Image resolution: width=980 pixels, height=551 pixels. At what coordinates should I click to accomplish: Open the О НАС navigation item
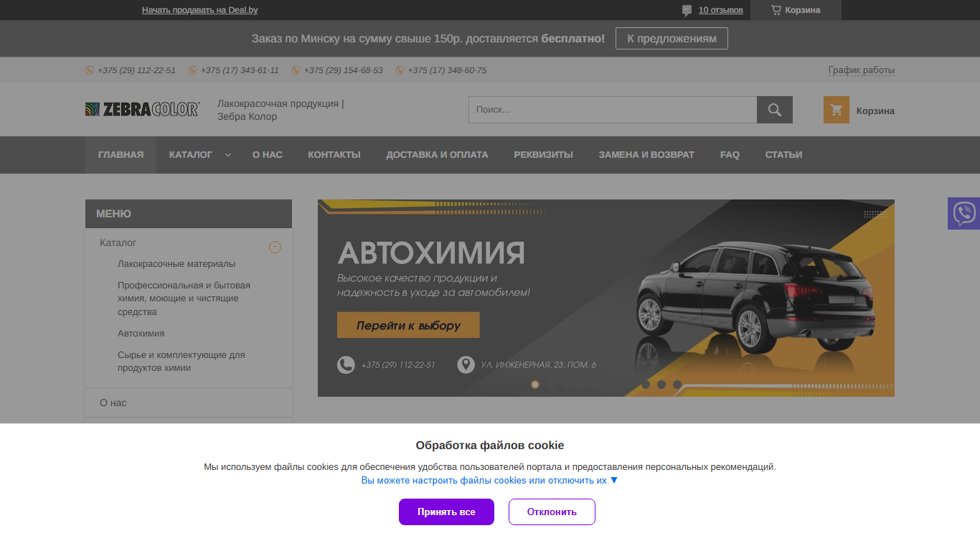(x=268, y=155)
